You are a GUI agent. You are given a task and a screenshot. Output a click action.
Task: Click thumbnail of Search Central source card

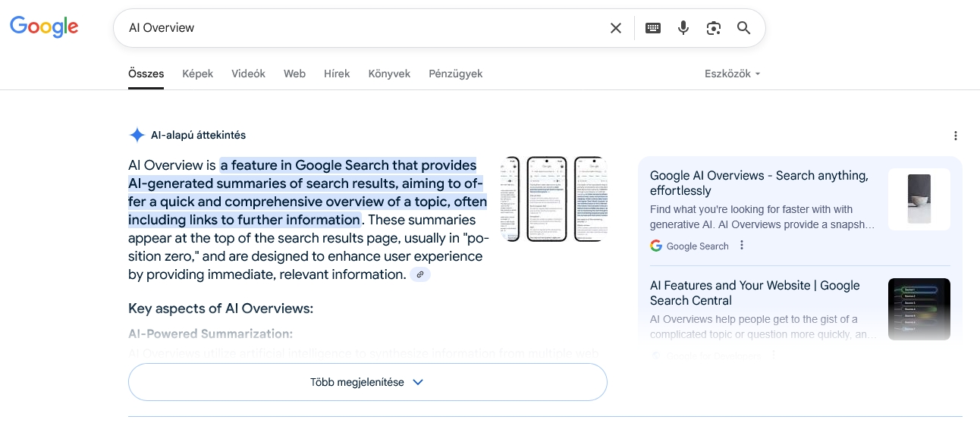pyautogui.click(x=919, y=309)
